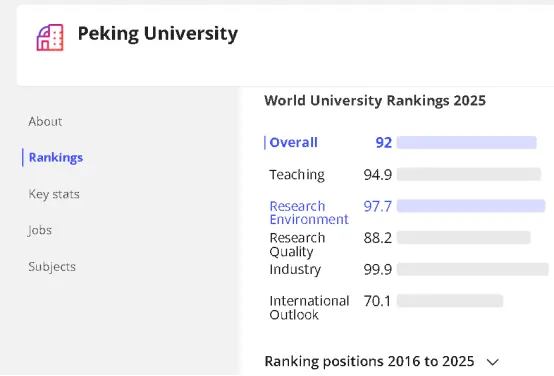Image resolution: width=554 pixels, height=376 pixels.
Task: Navigate to Subjects in the sidebar
Action: [52, 266]
